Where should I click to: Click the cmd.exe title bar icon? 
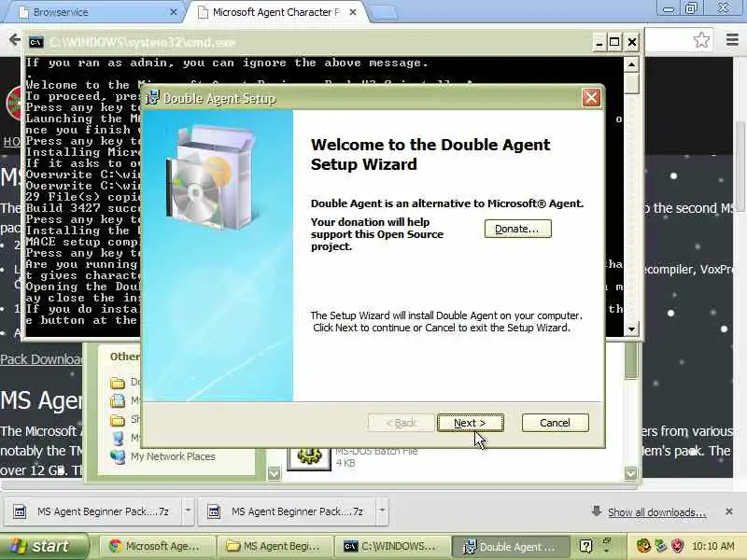point(35,42)
